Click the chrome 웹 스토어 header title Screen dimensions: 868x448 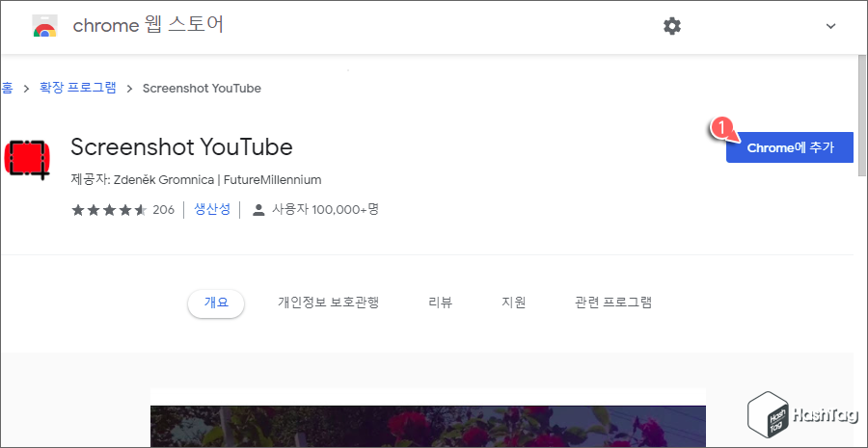149,25
